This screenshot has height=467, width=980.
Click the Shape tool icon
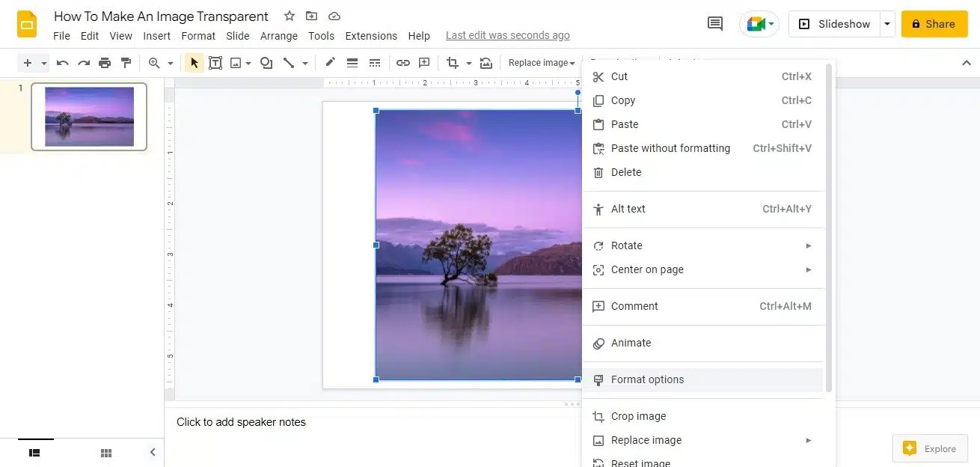coord(266,63)
